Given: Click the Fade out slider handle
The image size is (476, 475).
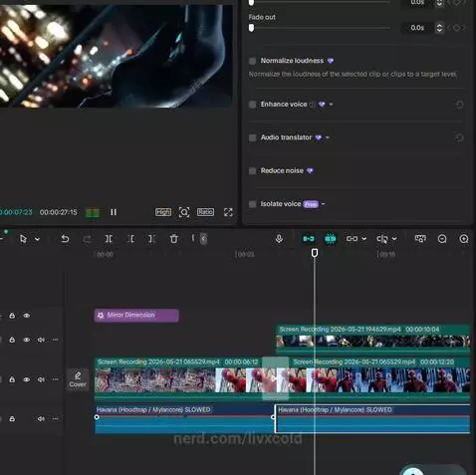Looking at the screenshot, I should coord(252,28).
